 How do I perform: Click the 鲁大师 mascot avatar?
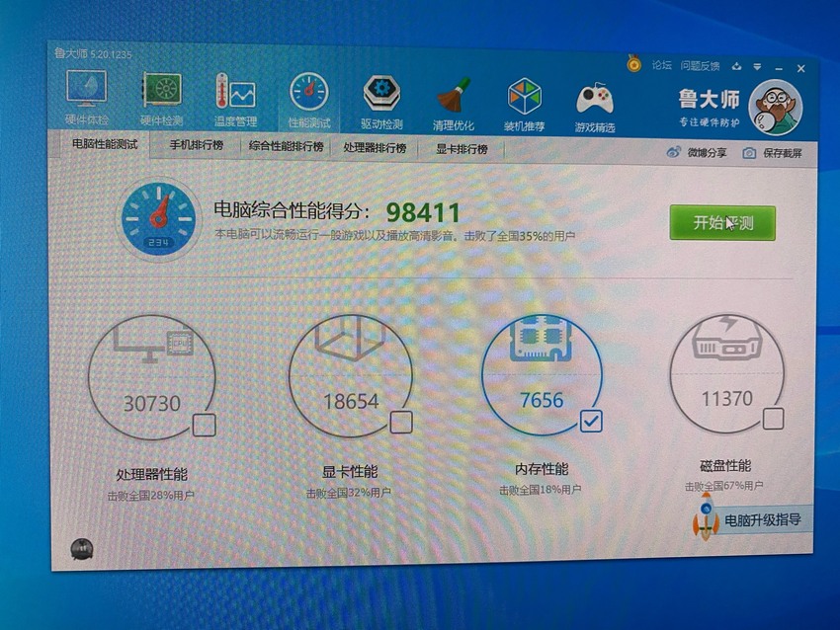coord(775,108)
